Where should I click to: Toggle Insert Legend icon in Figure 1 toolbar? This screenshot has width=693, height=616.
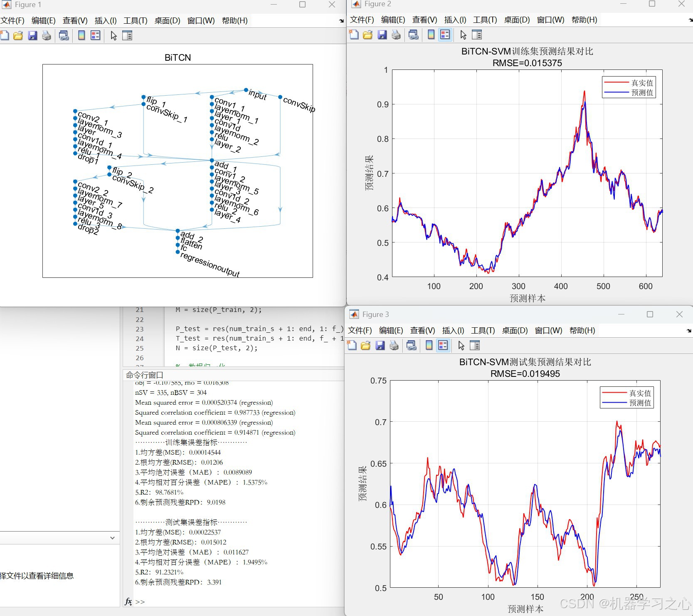tap(96, 36)
